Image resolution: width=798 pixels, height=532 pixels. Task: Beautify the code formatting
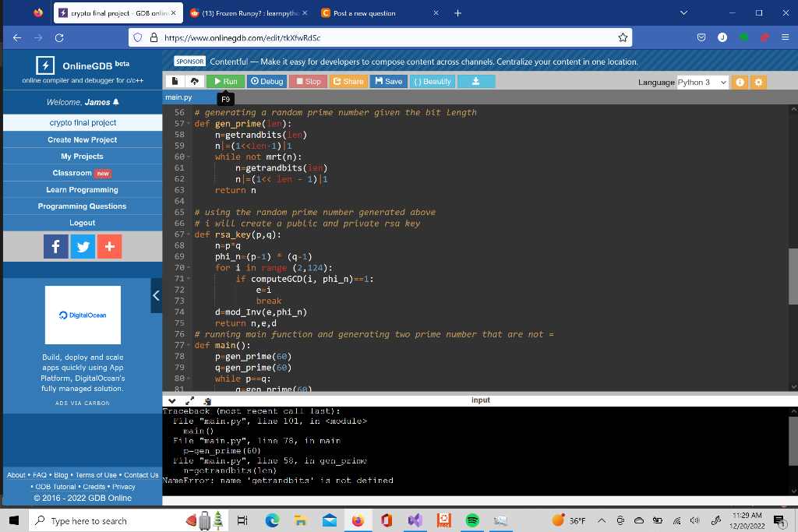pos(432,80)
